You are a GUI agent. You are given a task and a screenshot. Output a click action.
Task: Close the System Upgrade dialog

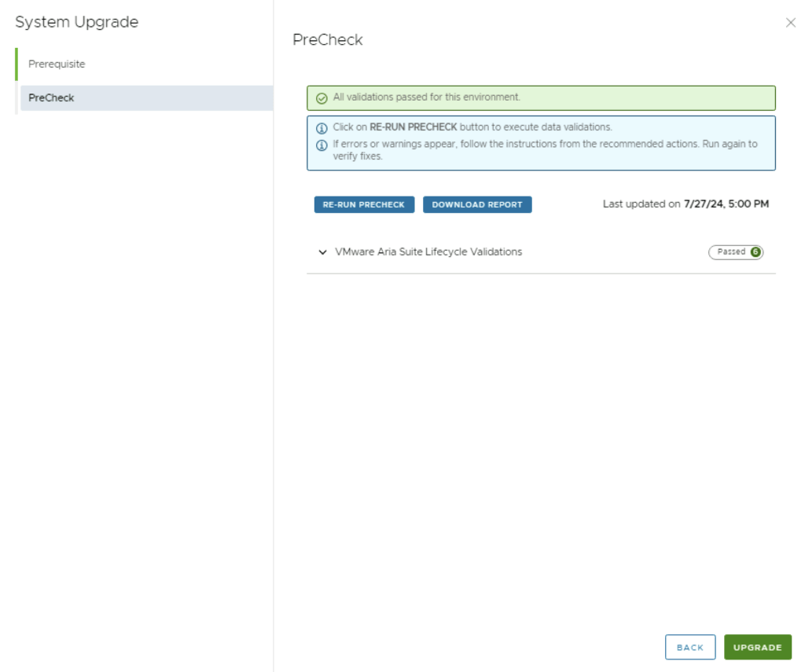(790, 23)
